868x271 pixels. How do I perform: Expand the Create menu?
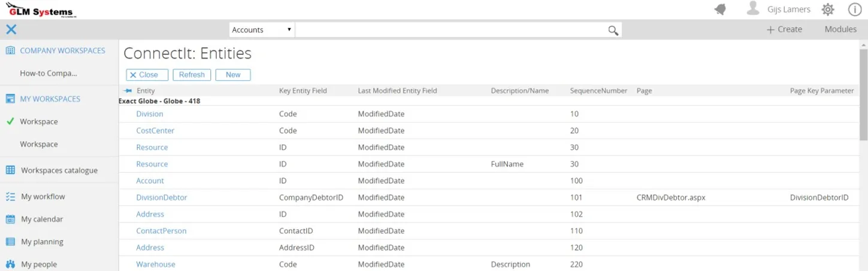[784, 29]
